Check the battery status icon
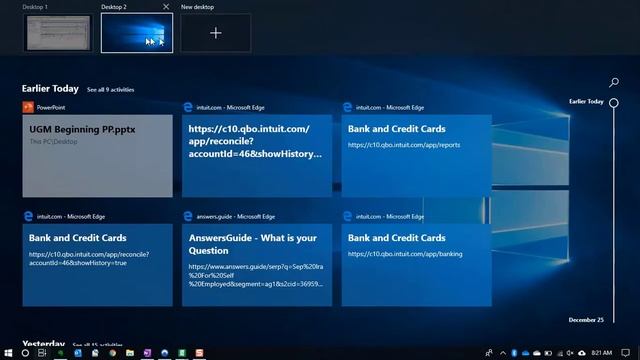The height and width of the screenshot is (360, 640). click(548, 353)
